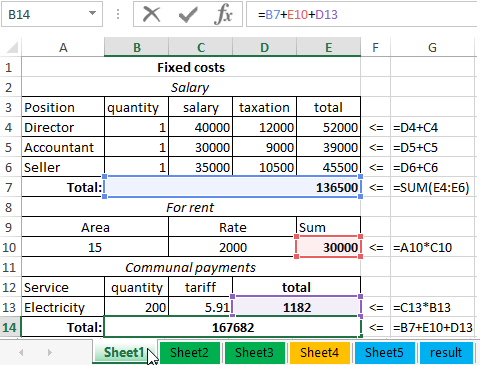480x365 pixels.
Task: Select the grand total cell 167682
Action: (x=232, y=327)
